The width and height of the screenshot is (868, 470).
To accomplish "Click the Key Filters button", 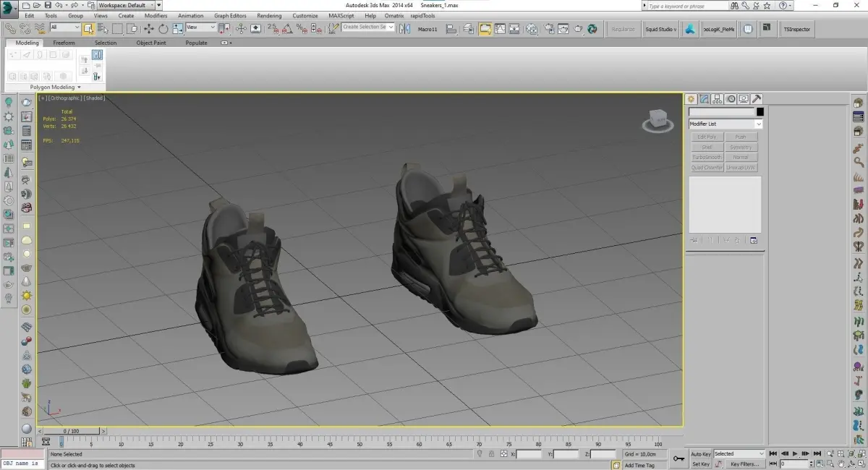I will coord(744,464).
